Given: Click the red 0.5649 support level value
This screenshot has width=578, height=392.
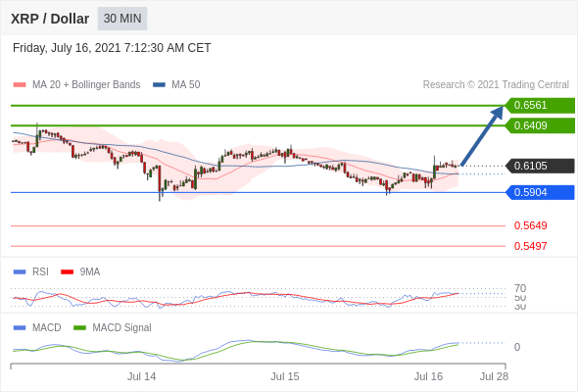Looking at the screenshot, I should (x=530, y=225).
